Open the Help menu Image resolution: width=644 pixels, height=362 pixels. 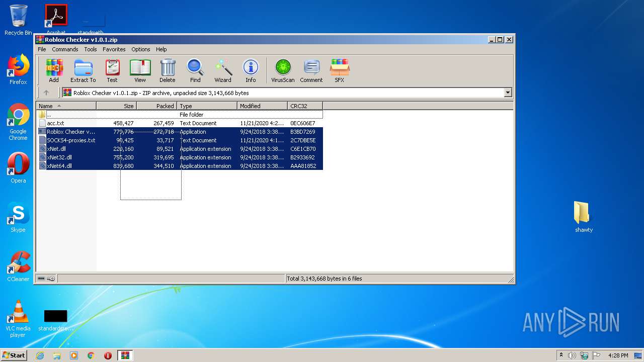[161, 49]
